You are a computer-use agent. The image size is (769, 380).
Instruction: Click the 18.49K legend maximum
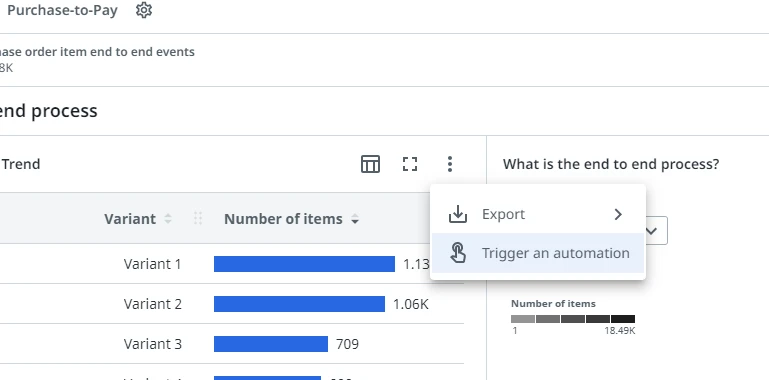(x=619, y=331)
